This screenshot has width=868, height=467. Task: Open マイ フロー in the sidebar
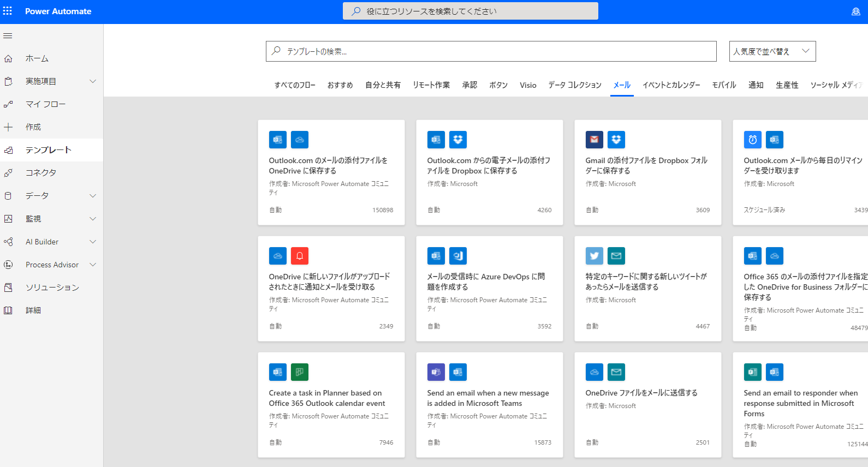pyautogui.click(x=45, y=104)
